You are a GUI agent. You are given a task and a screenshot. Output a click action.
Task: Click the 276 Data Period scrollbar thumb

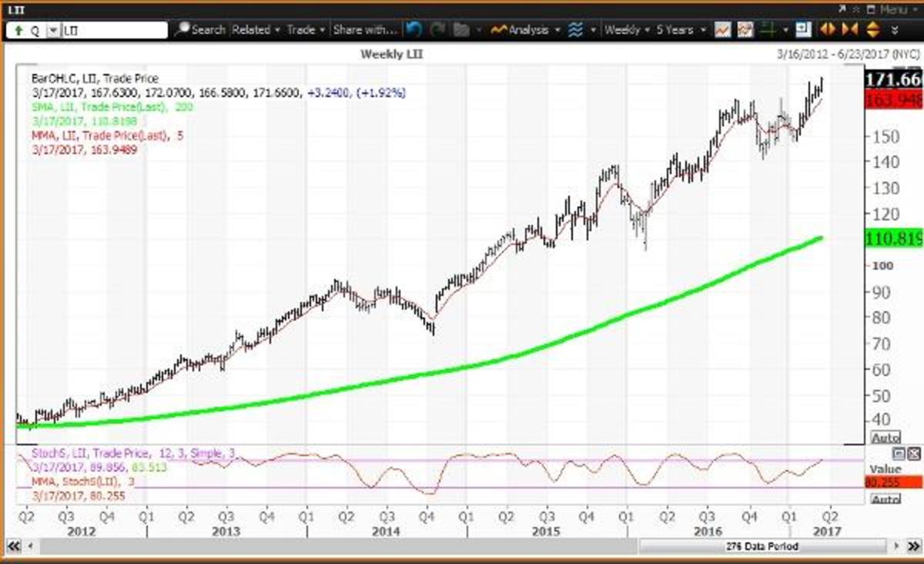coord(762,546)
